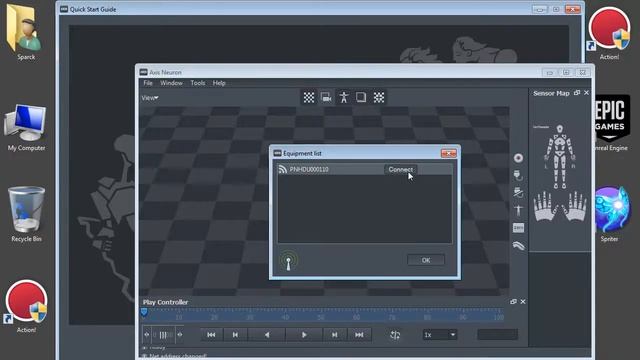640x360 pixels.
Task: Click the curved stripes icon on right toolbar
Action: (x=518, y=245)
